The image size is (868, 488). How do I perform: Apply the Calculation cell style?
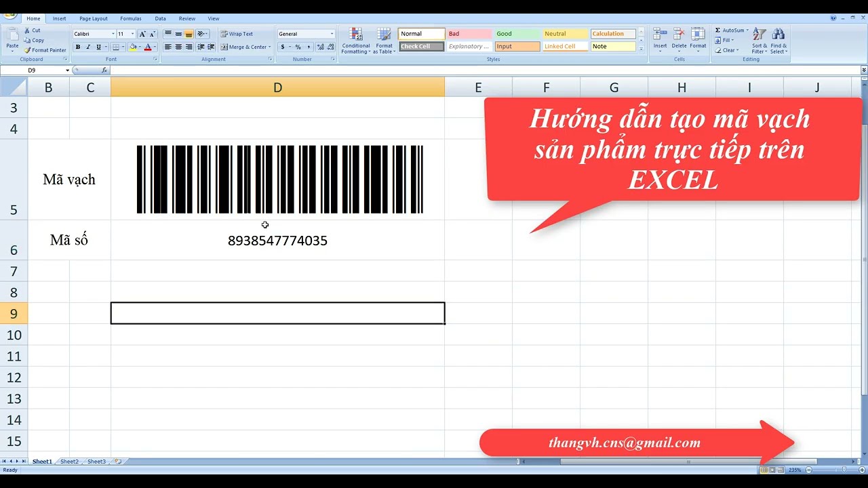point(612,34)
